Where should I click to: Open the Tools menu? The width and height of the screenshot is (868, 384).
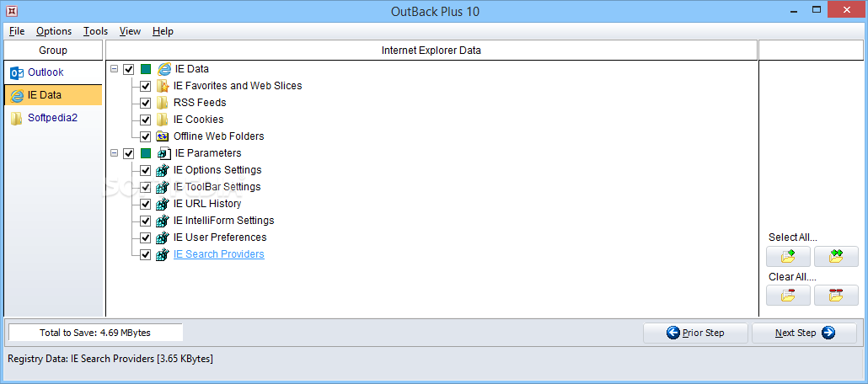(x=96, y=31)
